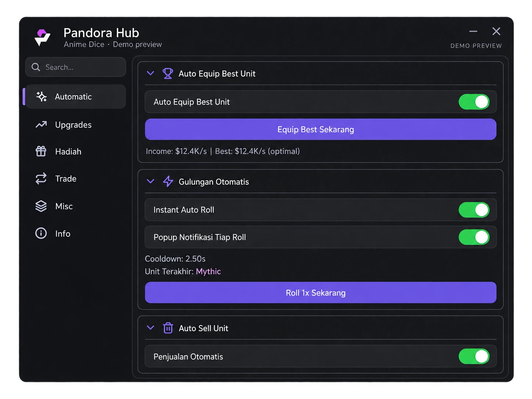This screenshot has width=532, height=399.
Task: Disable the Auto Equip Best Unit toggle
Action: pos(474,102)
